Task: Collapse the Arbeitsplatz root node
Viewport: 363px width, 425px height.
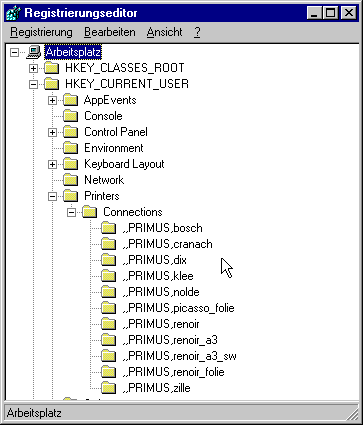Action: click(14, 52)
